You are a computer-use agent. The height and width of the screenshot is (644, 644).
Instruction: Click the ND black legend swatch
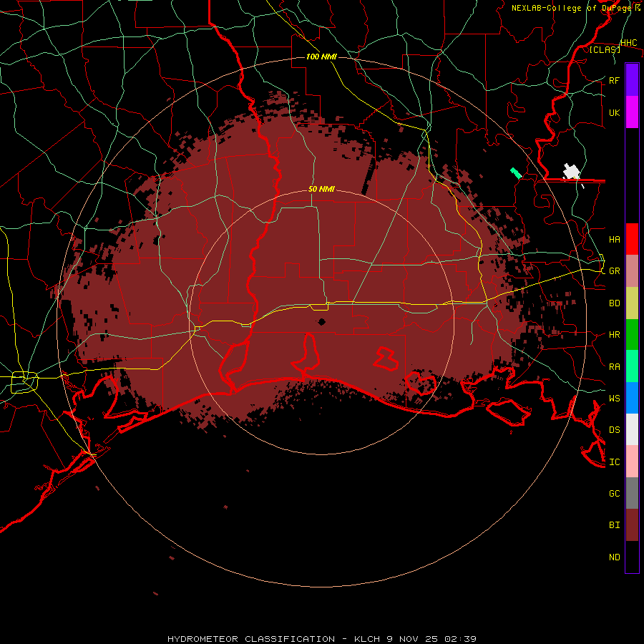(632, 557)
